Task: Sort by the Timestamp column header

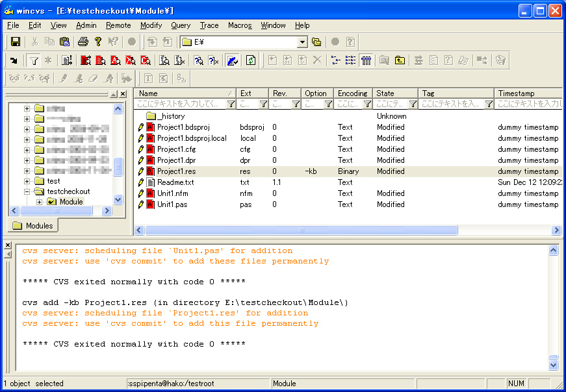Action: pyautogui.click(x=528, y=93)
